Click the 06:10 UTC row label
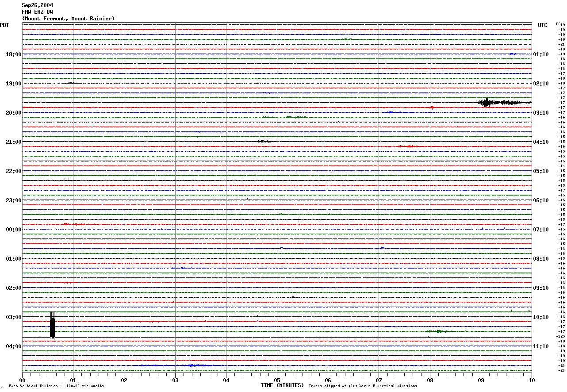567x392 pixels. (x=541, y=200)
